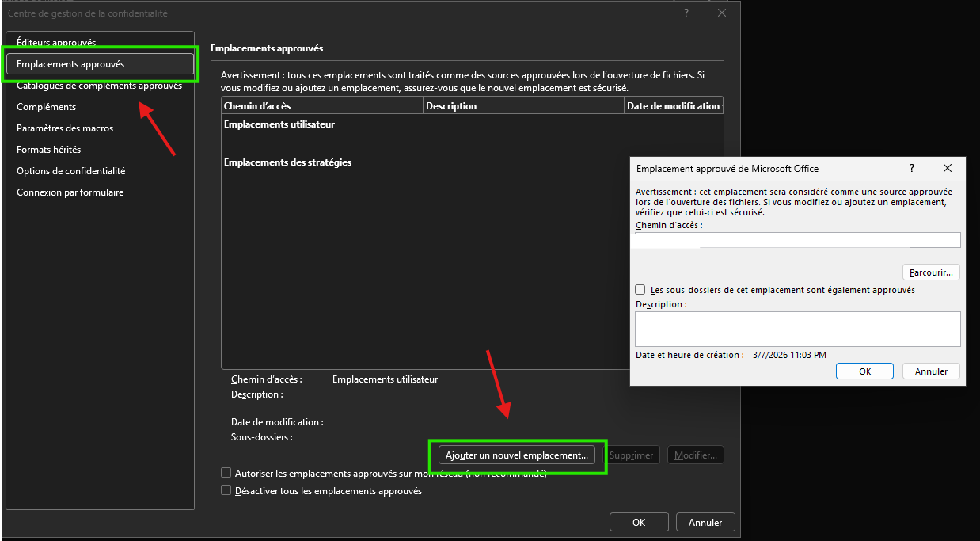
Task: Go to the Compléments section
Action: [47, 107]
